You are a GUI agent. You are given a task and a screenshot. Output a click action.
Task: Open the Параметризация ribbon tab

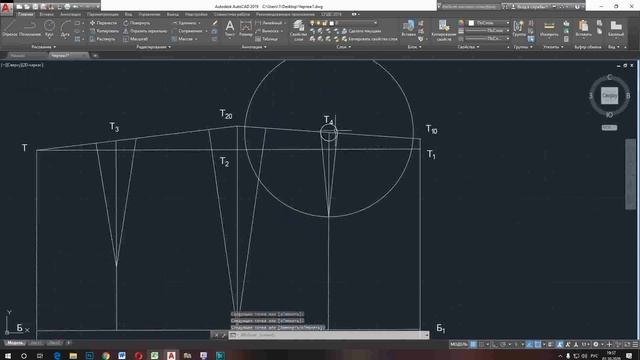pyautogui.click(x=102, y=14)
